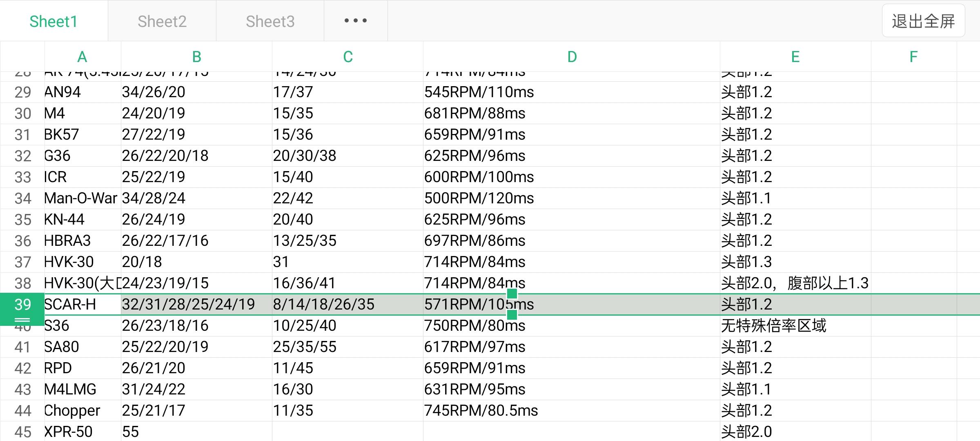
Task: Click the 退出全屏 exit fullscreen button
Action: click(x=923, y=21)
